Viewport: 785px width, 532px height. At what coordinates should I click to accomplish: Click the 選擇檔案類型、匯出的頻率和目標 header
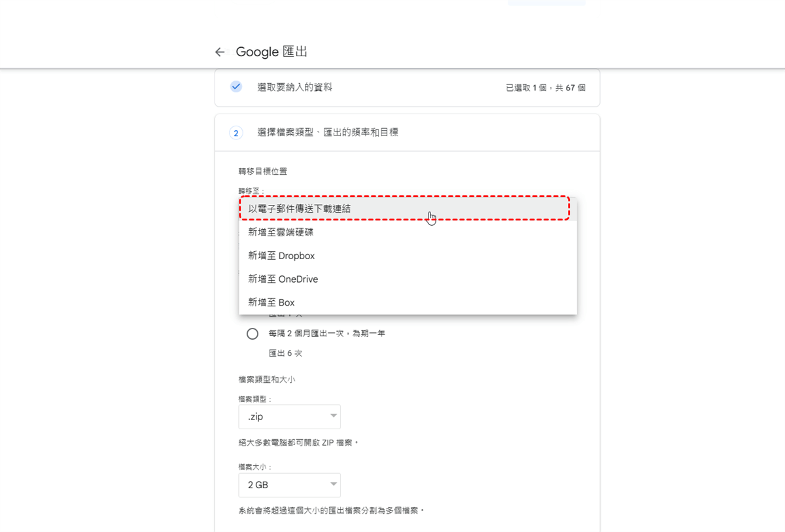pyautogui.click(x=328, y=133)
